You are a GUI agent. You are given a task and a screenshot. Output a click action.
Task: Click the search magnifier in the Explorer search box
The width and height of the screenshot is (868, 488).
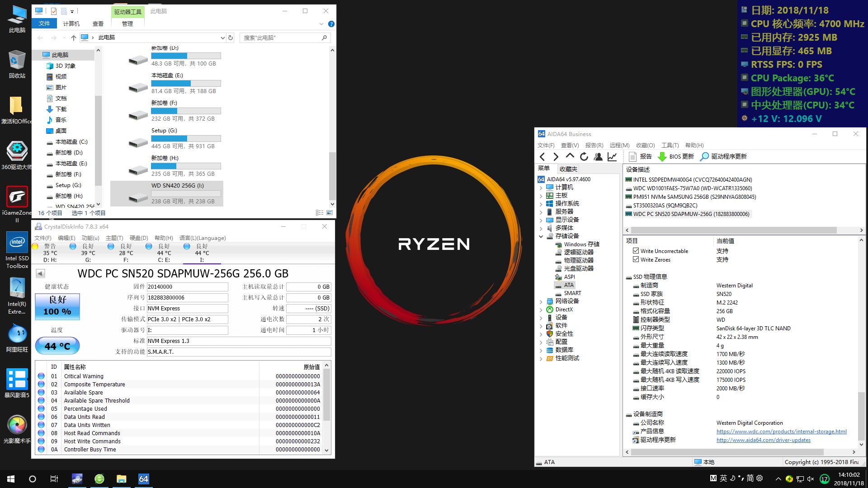point(324,38)
